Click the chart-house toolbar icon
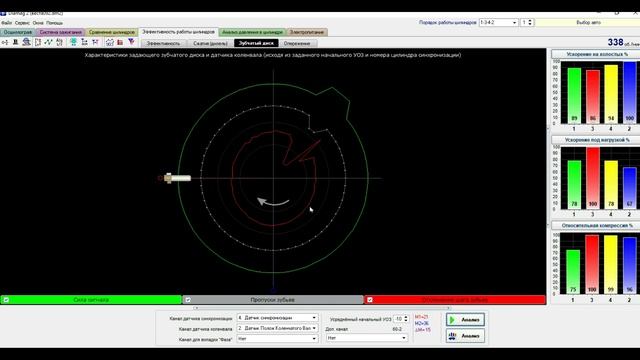Viewport: 640px width, 360px height. (109, 42)
